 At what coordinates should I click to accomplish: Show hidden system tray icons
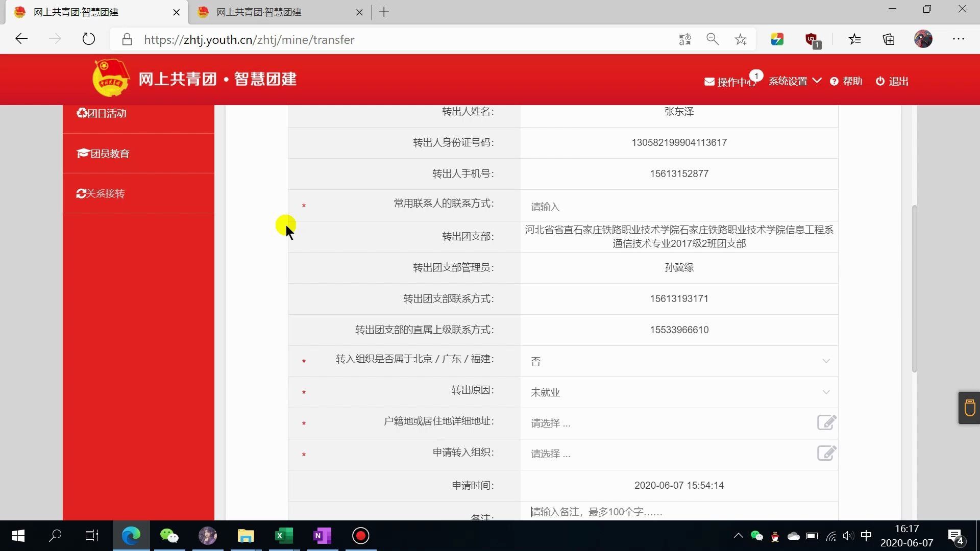739,536
